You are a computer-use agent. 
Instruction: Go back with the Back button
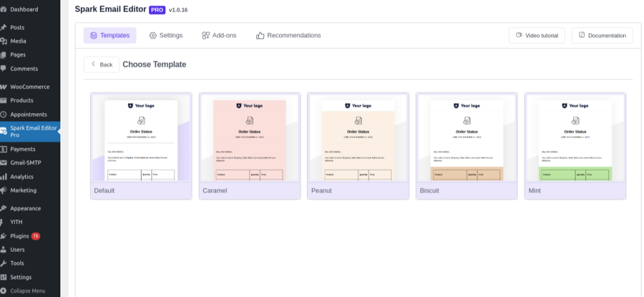[101, 65]
